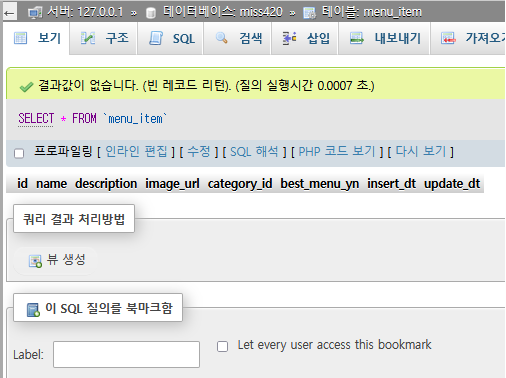Viewport: 506px width, 378px height.
Task: Click the SQL tab's document icon
Action: click(156, 38)
